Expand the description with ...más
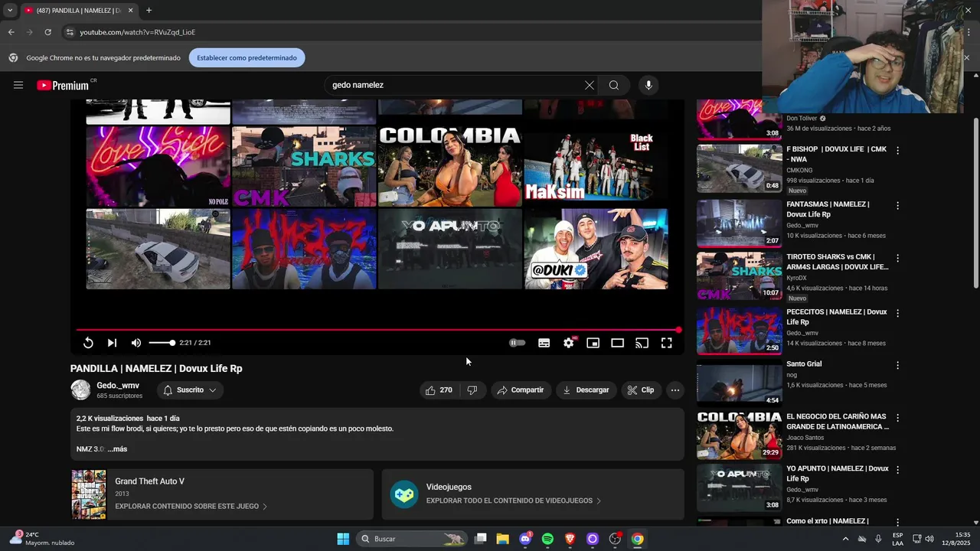980x551 pixels. click(x=117, y=449)
